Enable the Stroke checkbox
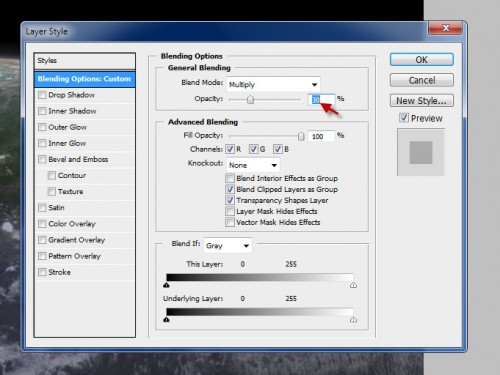Image resolution: width=500 pixels, height=375 pixels. (x=42, y=272)
